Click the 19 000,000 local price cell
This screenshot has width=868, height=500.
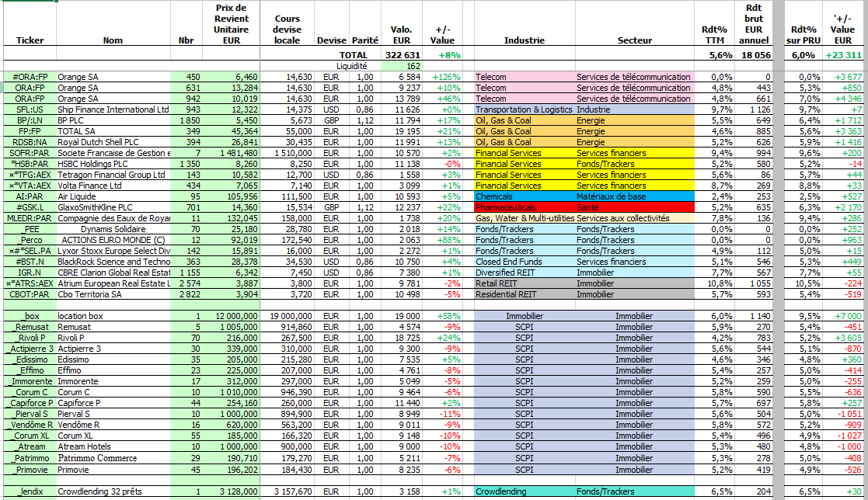tap(288, 316)
